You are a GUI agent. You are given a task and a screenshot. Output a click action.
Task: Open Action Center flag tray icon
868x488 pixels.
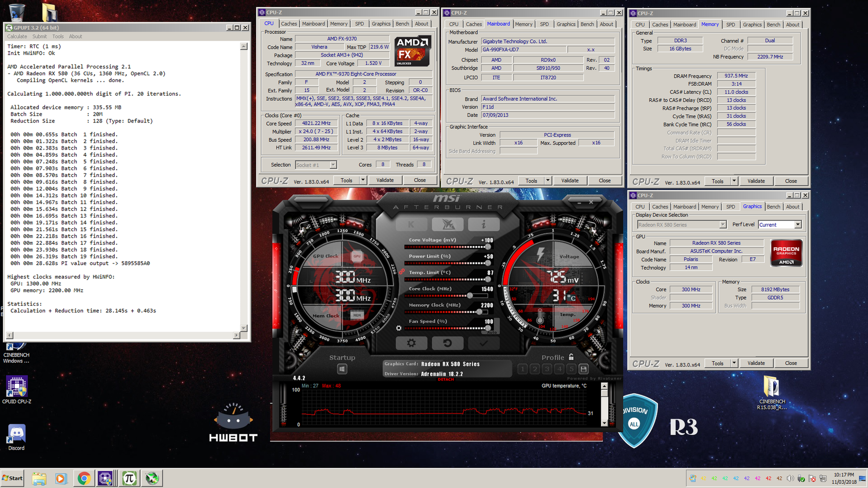coord(812,478)
